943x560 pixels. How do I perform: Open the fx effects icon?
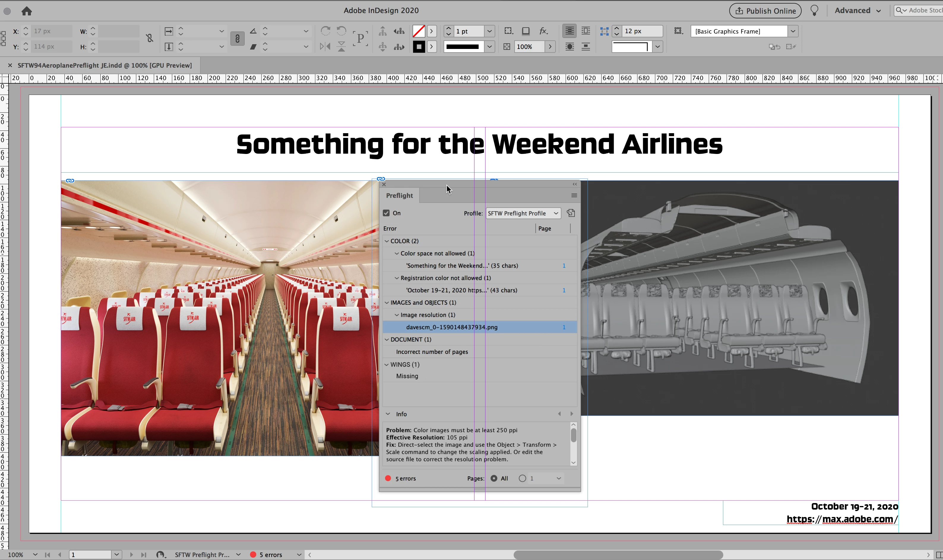coord(543,31)
